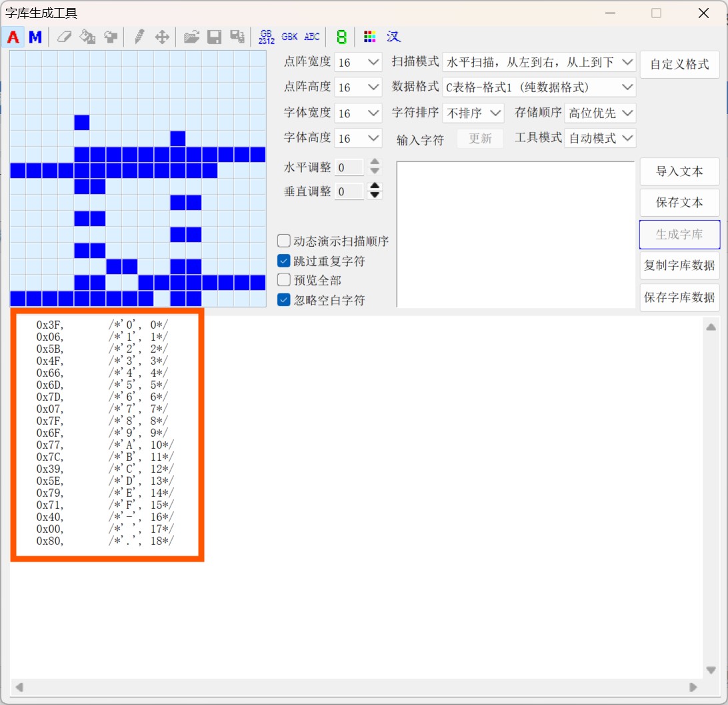Screen dimensions: 728x705
Task: Uncheck 忽略空白字符 checkbox
Action: click(x=284, y=299)
